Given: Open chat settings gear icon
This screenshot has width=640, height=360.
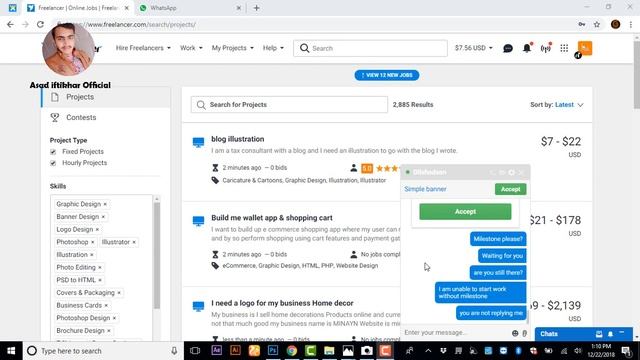Looking at the screenshot, I should pos(511,173).
